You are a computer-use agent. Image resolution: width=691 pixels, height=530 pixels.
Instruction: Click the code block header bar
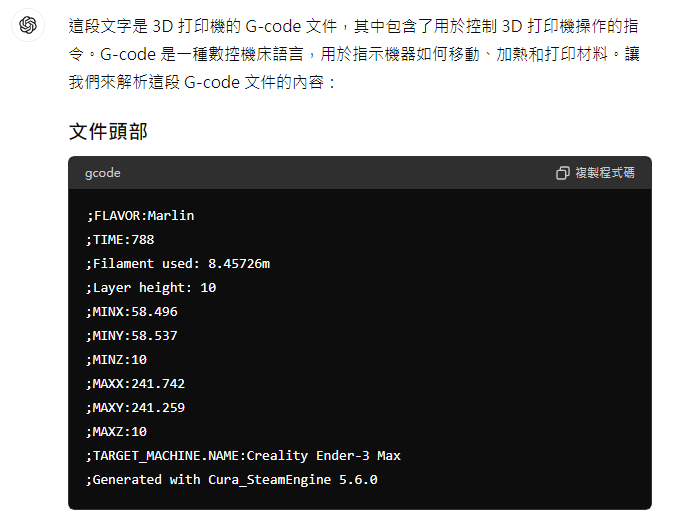(x=360, y=173)
